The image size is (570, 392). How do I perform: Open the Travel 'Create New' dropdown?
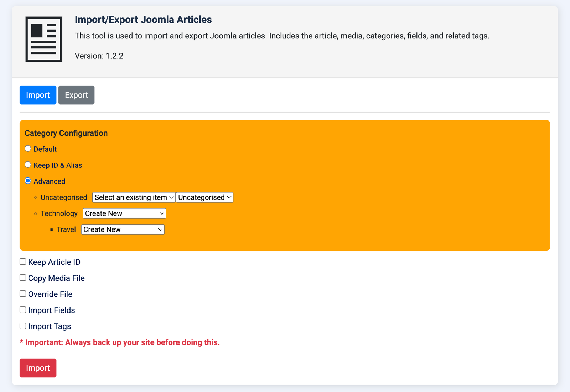(123, 229)
